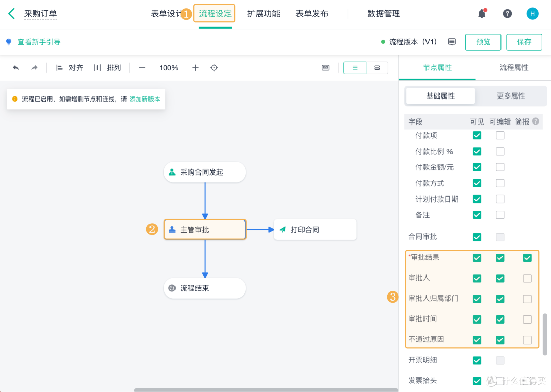Viewport: 551px width, 392px height.
Task: Open the 表单设计 tab
Action: coord(166,14)
